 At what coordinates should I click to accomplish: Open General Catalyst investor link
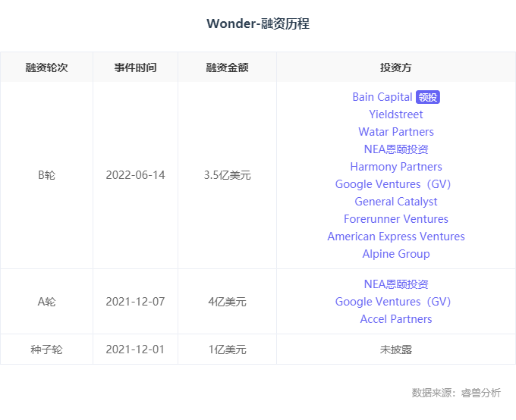tap(396, 202)
